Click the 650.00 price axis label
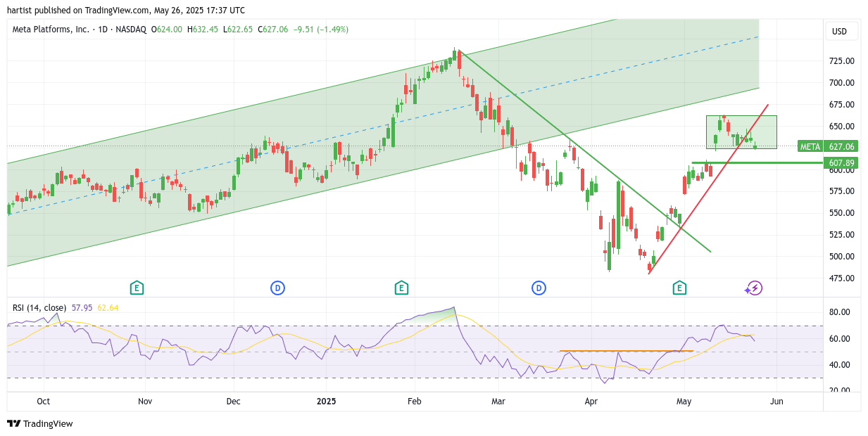The image size is (868, 436). tap(841, 127)
